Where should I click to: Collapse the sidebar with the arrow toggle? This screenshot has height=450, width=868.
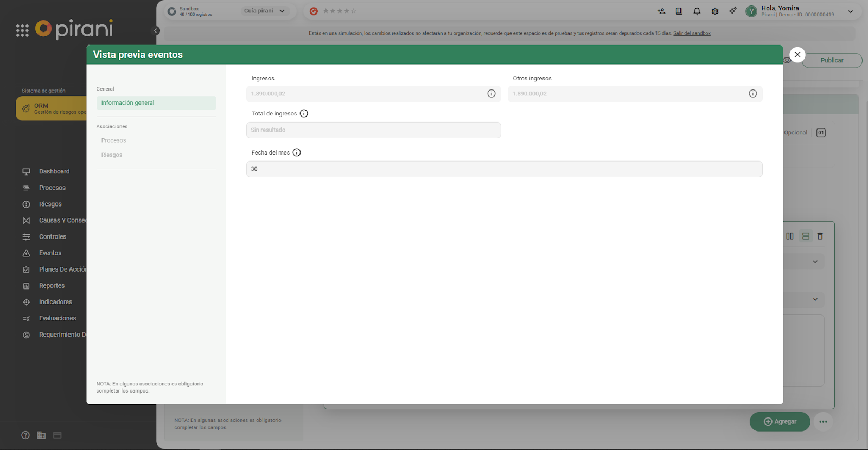(156, 31)
